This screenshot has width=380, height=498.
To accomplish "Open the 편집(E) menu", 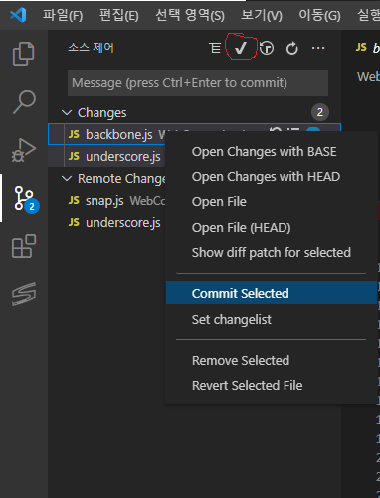I will [119, 15].
